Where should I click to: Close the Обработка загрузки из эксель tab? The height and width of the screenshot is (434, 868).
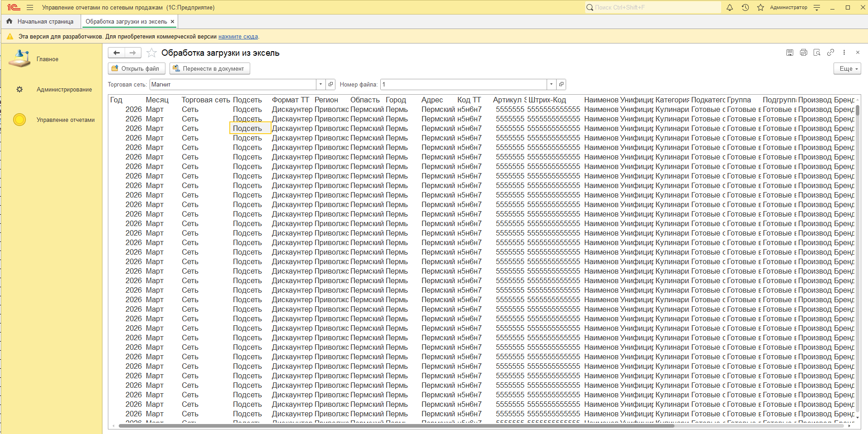[172, 21]
